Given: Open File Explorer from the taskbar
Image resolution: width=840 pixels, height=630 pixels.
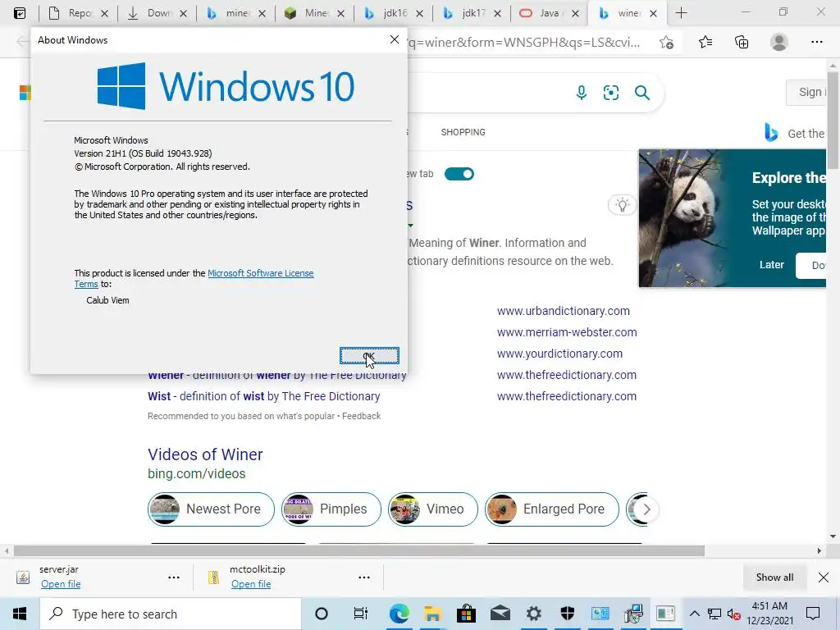Looking at the screenshot, I should pyautogui.click(x=432, y=614).
